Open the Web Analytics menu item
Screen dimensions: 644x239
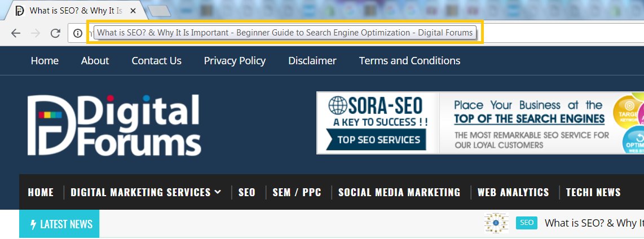point(513,192)
